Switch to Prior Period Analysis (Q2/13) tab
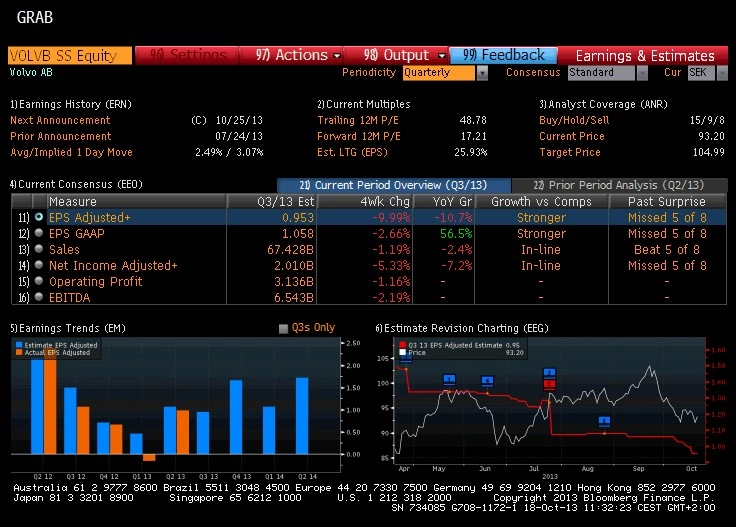The width and height of the screenshot is (736, 527). coord(619,185)
